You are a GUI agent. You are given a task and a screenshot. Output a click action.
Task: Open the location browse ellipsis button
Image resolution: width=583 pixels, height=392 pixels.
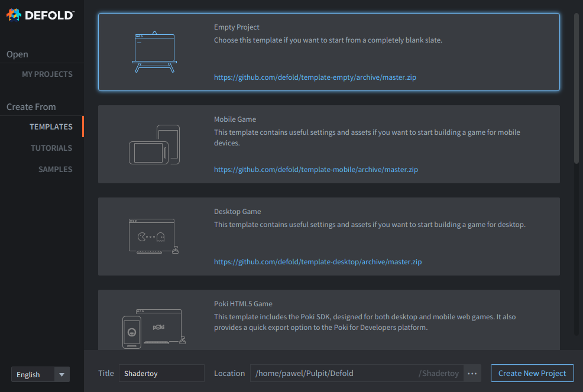coord(472,374)
